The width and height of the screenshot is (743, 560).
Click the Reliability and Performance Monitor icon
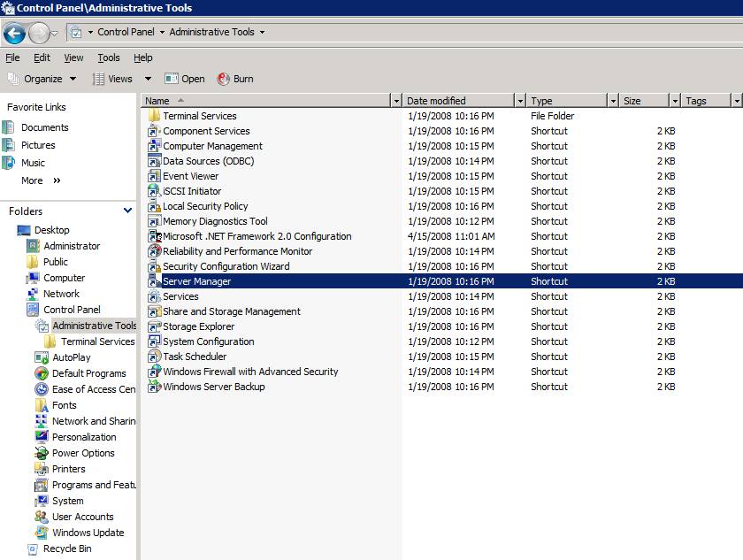(154, 251)
